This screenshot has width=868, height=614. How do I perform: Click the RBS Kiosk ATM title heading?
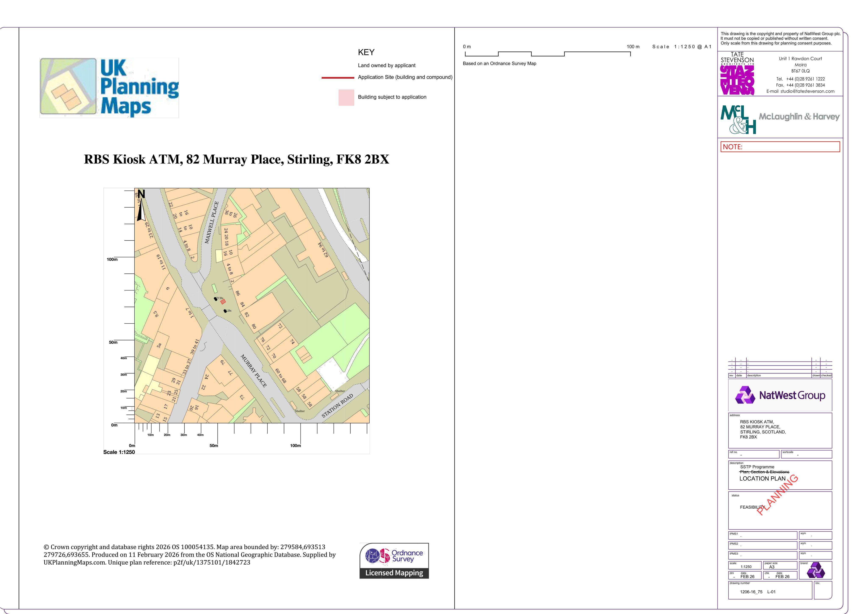click(x=236, y=159)
